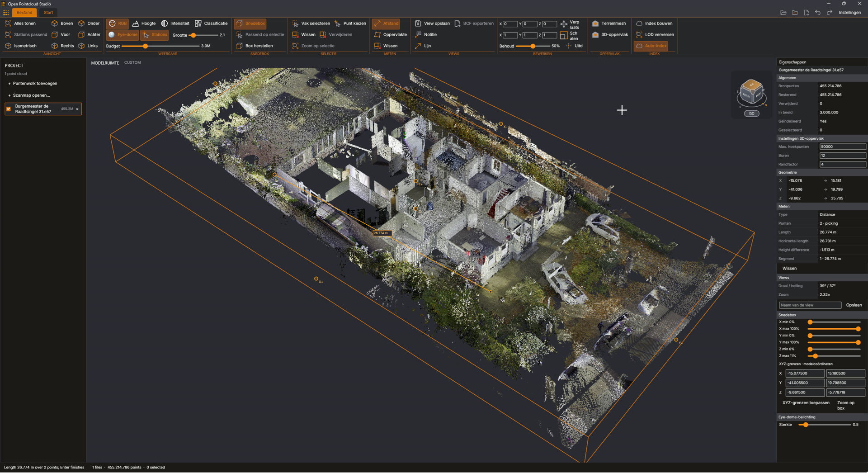Screen dimensions: 868x473
Task: Adjust the Budget slider
Action: tap(160, 46)
